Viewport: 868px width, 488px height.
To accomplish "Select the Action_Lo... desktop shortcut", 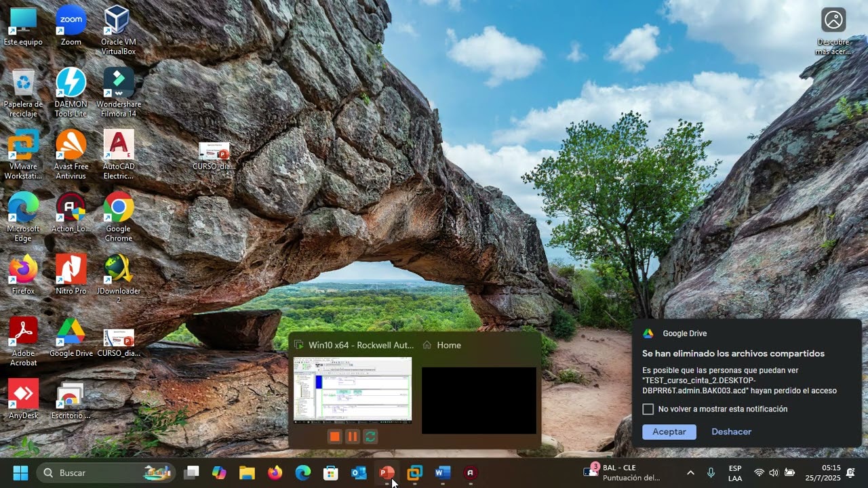I will coord(71,213).
